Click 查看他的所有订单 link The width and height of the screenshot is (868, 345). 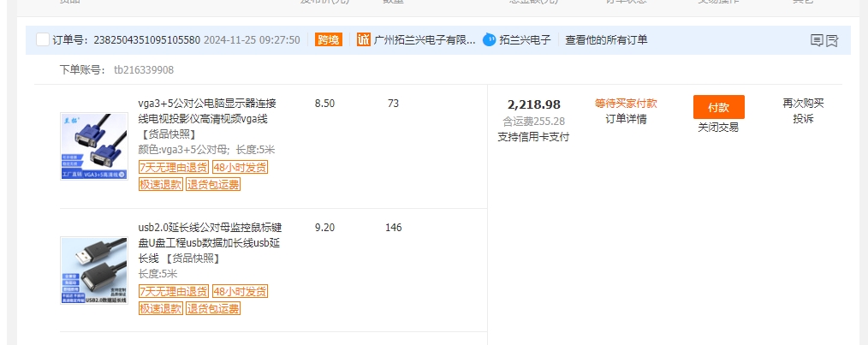[x=606, y=39]
